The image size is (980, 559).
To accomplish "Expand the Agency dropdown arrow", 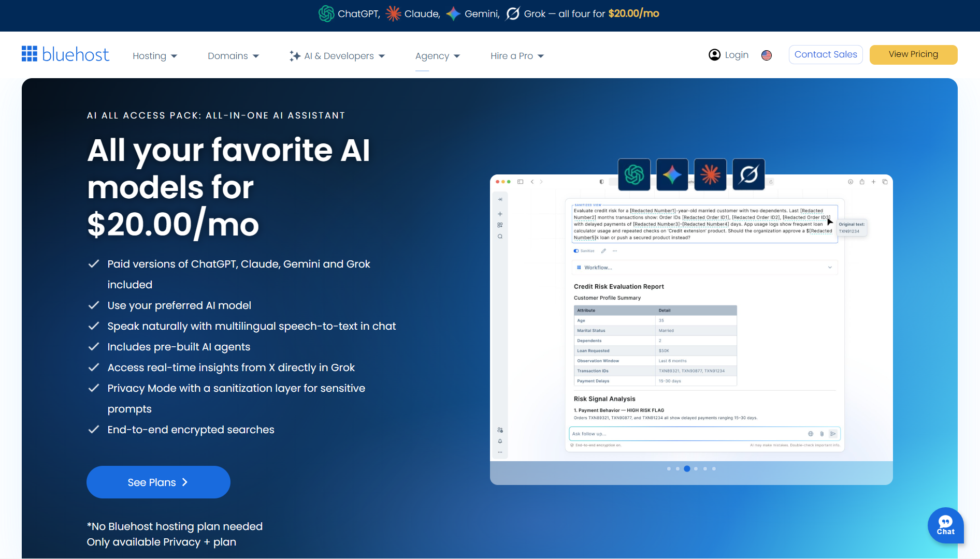I will 457,56.
